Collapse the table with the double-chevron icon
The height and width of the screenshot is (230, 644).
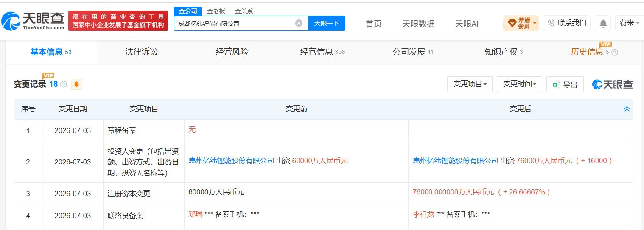coord(627,109)
